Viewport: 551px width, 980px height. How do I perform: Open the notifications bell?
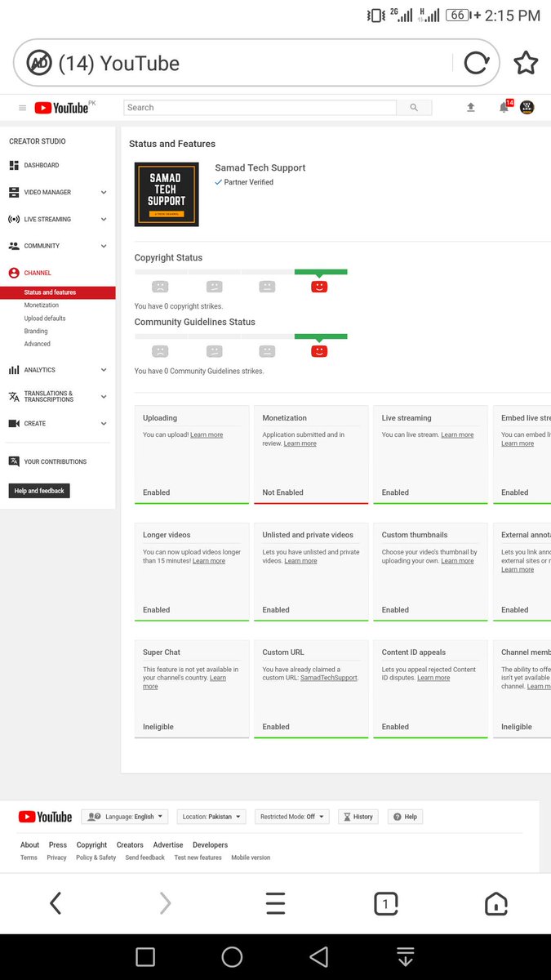point(504,107)
